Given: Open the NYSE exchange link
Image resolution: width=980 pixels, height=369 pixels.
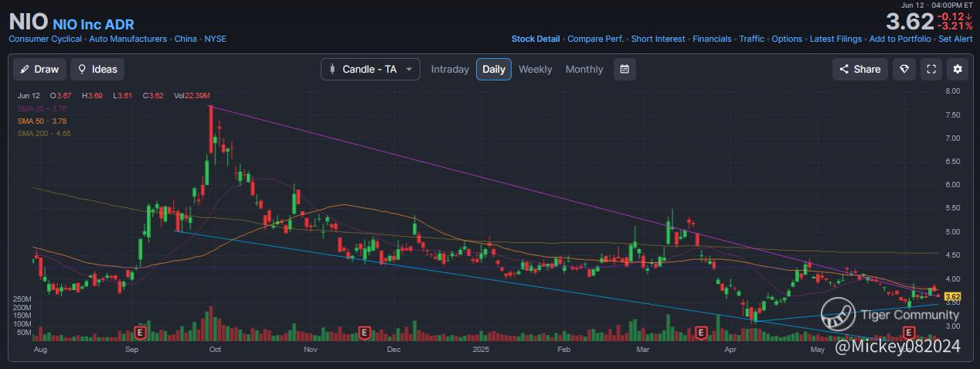Looking at the screenshot, I should click(216, 39).
